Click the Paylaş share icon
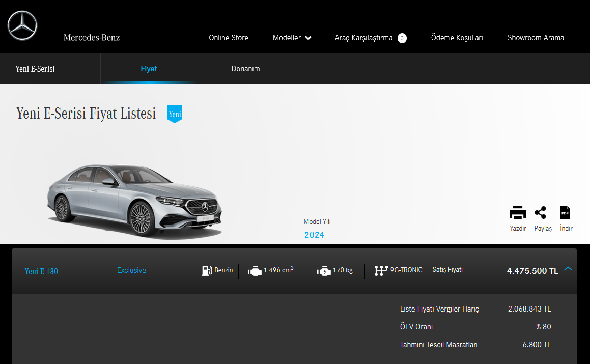The width and height of the screenshot is (590, 364). (540, 213)
